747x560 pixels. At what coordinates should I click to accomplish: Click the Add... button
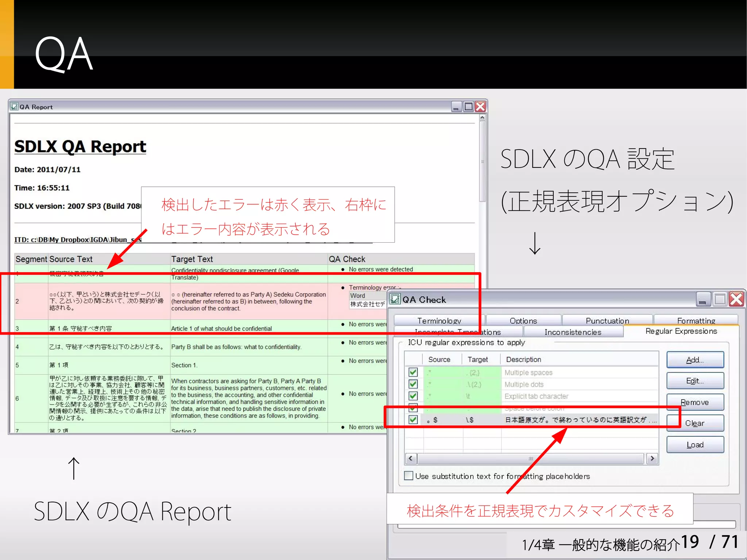pyautogui.click(x=695, y=360)
